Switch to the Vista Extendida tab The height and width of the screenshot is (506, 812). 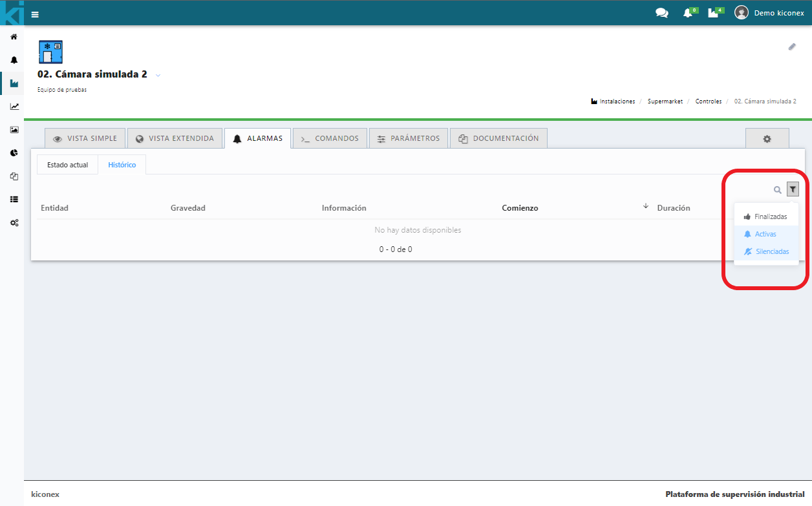click(175, 138)
